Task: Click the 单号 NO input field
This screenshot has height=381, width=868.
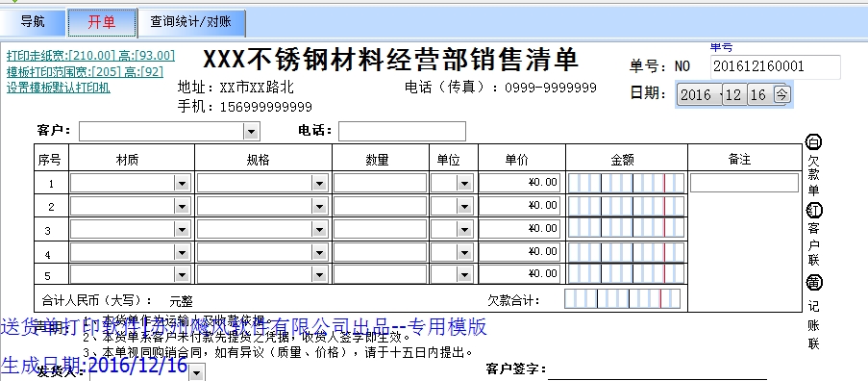Action: pos(775,67)
